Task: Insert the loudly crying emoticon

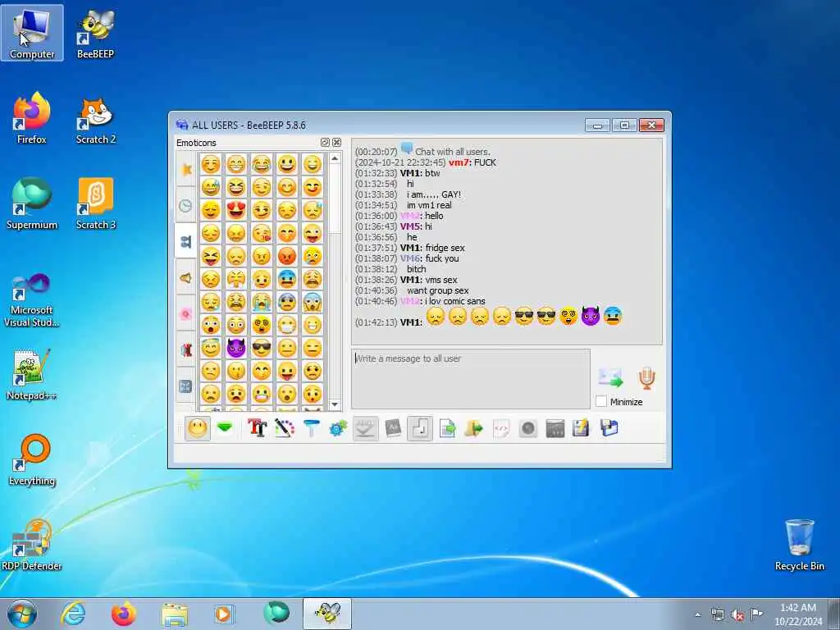Action: [262, 302]
